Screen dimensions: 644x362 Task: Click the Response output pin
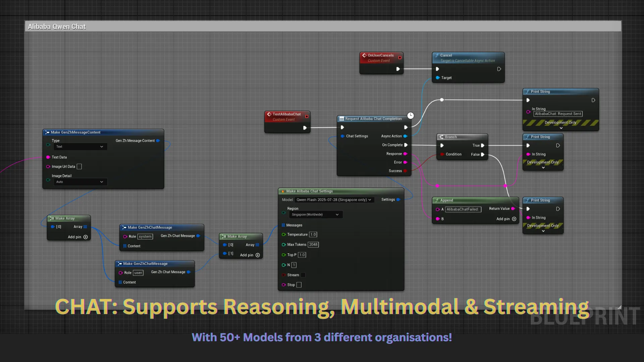(405, 154)
